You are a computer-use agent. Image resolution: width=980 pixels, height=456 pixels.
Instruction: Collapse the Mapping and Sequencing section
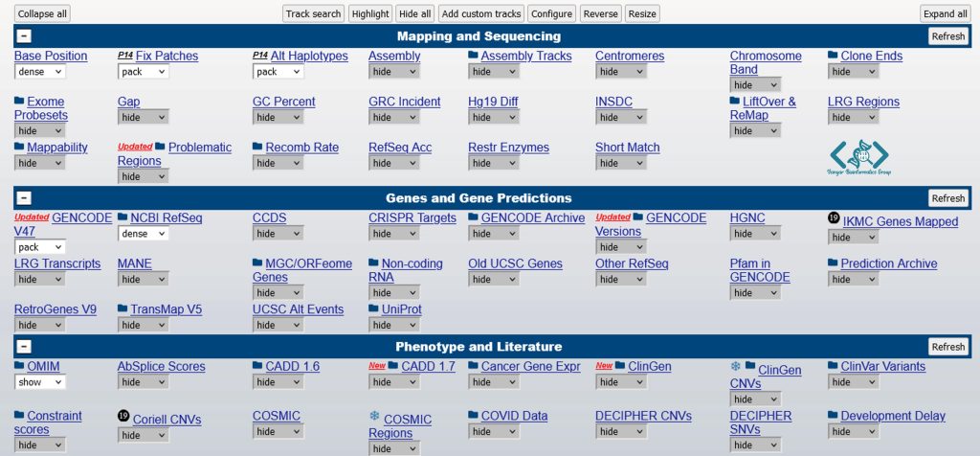24,36
